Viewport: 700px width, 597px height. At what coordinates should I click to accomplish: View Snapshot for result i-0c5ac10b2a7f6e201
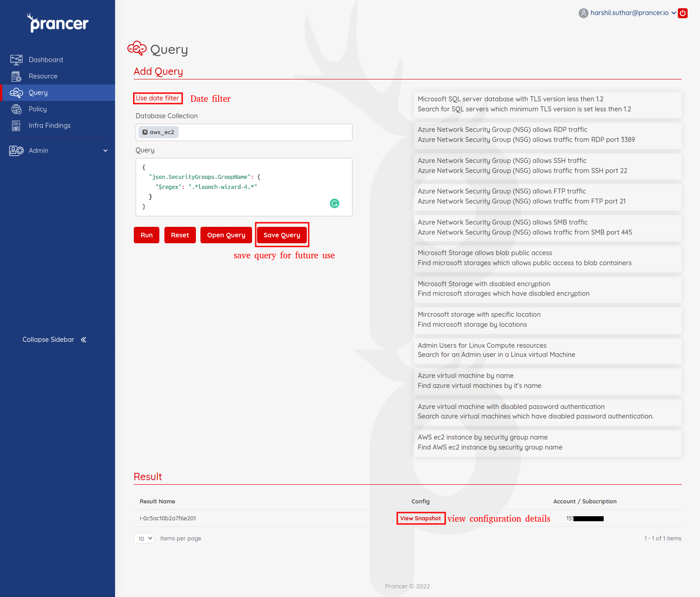(x=421, y=518)
